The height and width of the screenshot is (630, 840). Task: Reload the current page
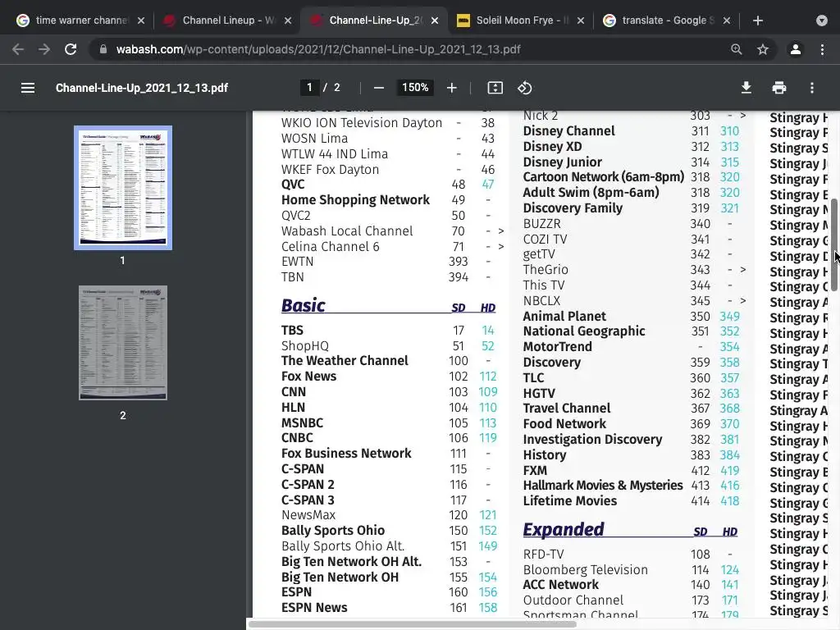point(71,49)
